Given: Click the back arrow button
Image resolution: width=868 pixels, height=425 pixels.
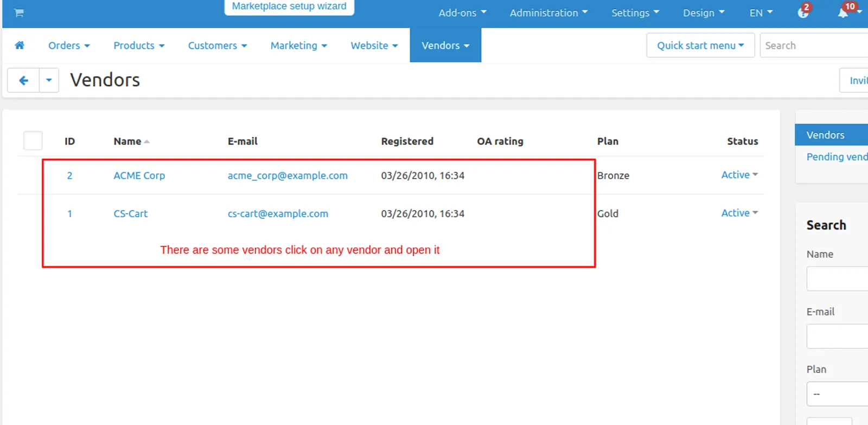Looking at the screenshot, I should click(x=23, y=80).
